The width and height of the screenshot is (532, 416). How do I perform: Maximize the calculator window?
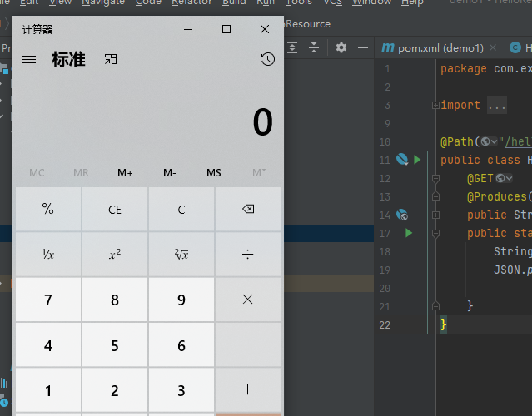click(226, 29)
